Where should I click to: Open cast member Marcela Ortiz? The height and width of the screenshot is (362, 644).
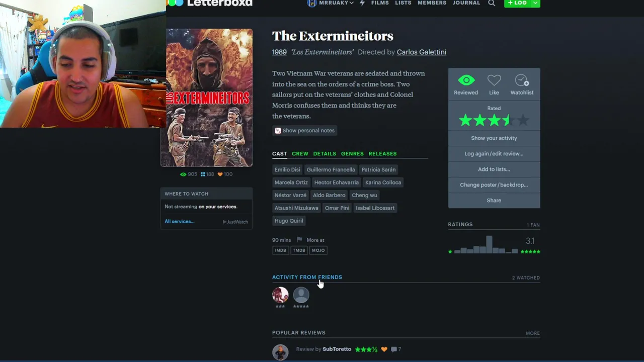point(291,183)
